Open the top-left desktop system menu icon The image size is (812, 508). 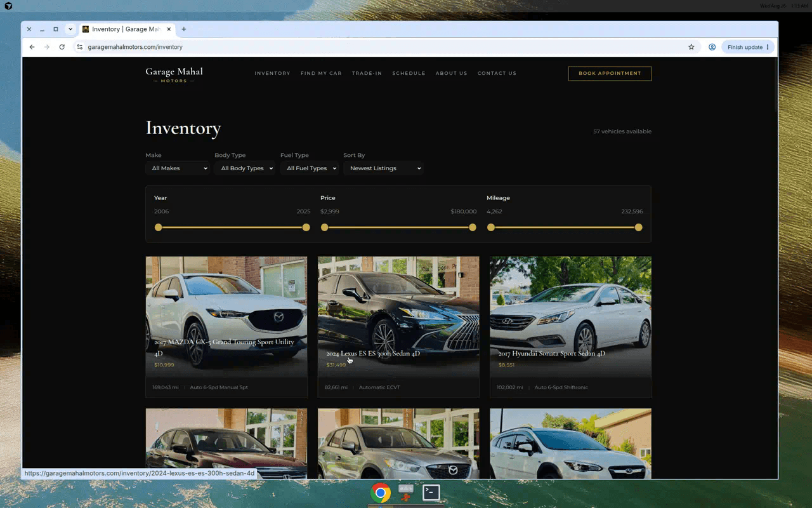8,6
